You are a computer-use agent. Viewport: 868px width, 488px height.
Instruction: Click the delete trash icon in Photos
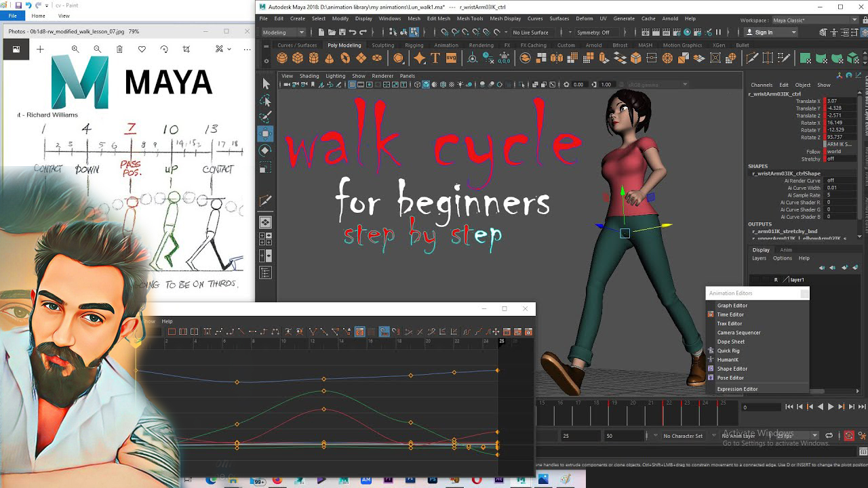click(x=119, y=49)
